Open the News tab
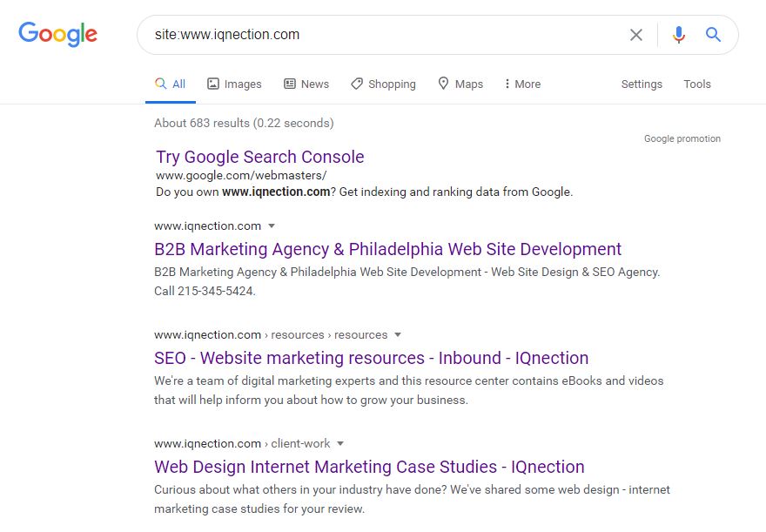 click(306, 84)
